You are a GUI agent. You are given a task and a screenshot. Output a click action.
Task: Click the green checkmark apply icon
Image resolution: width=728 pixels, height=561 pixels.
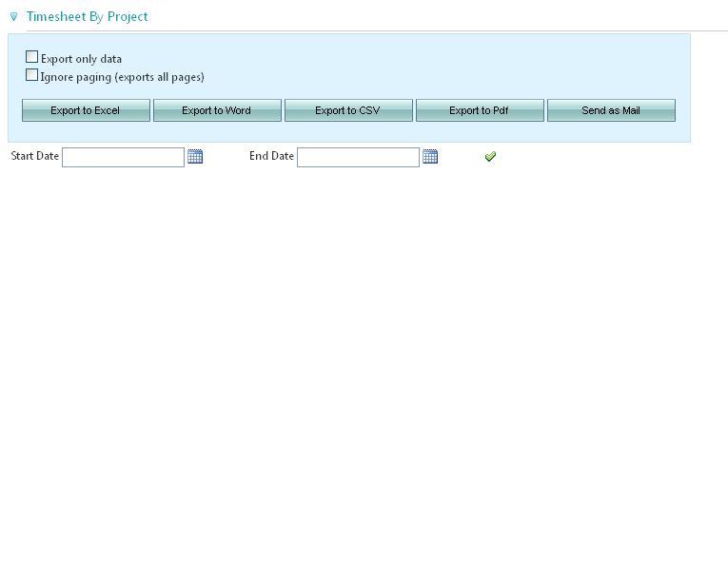pyautogui.click(x=490, y=157)
